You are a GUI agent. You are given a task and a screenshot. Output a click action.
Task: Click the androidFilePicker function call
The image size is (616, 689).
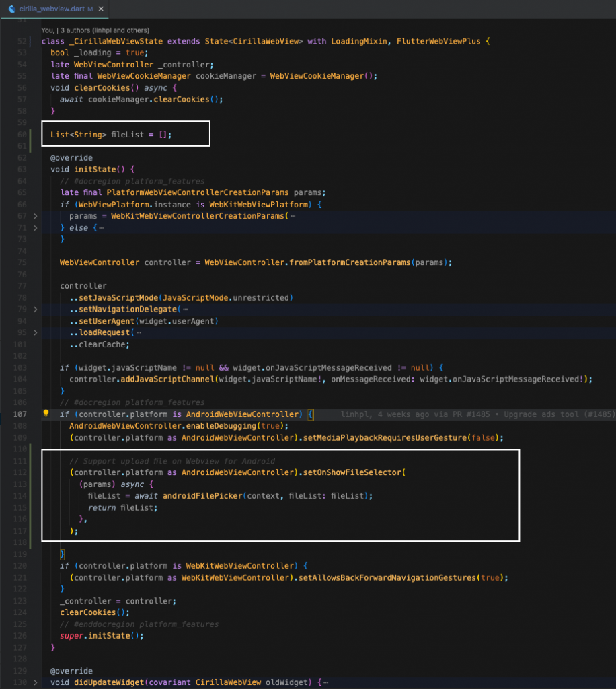click(x=209, y=496)
